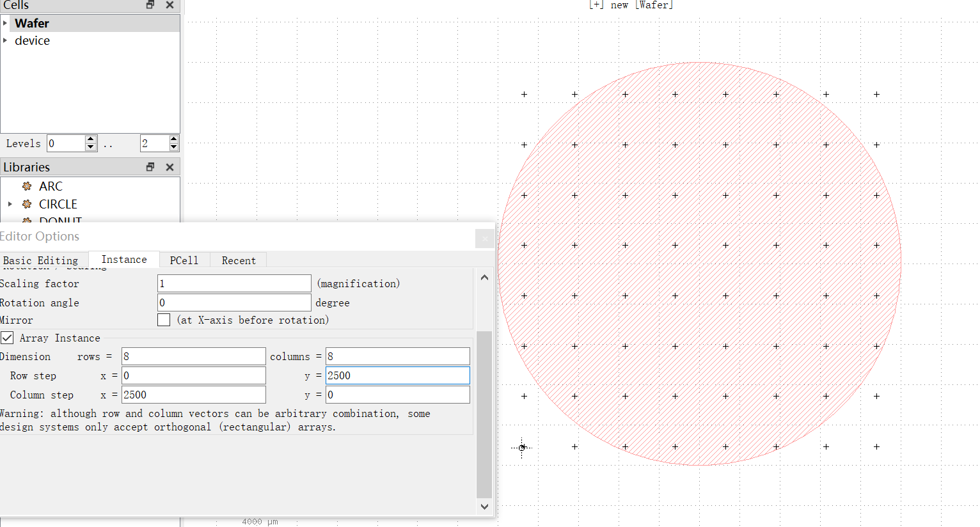
Task: Click the rows input field showing 8
Action: [193, 356]
